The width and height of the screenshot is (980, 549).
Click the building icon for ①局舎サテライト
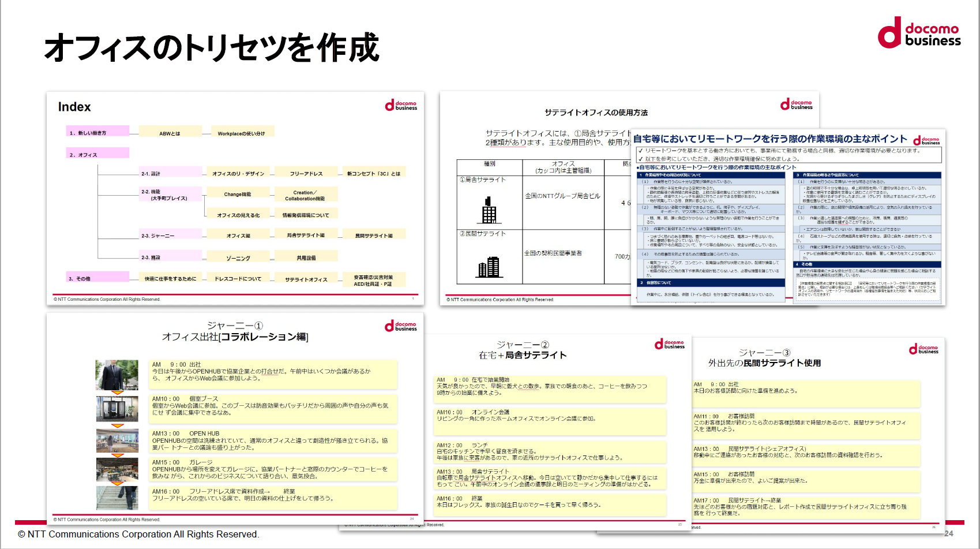coord(489,209)
